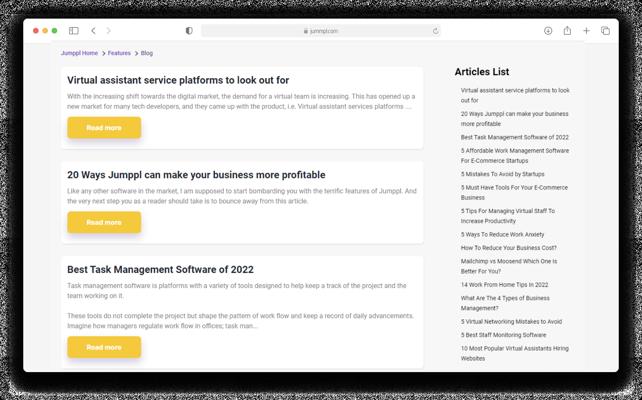Screen dimensions: 642x400
Task: Go forward with the forward arrow
Action: pyautogui.click(x=109, y=31)
